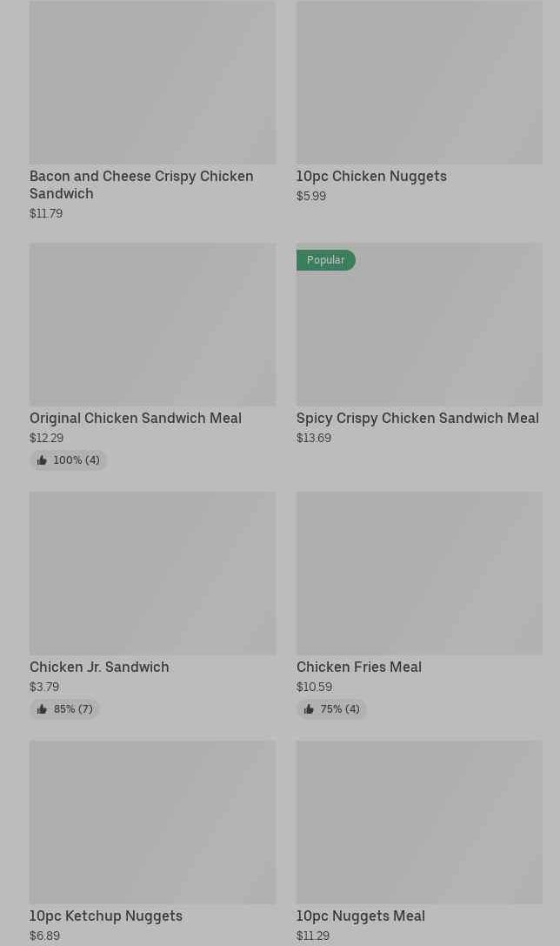Open the 10pc Ketchup Nuggets image
Viewport: 560px width, 946px height.
(152, 822)
